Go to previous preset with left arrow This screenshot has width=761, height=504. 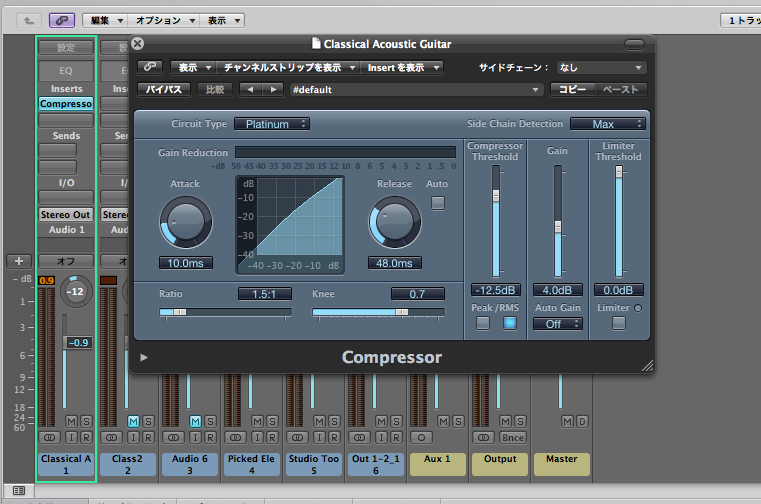[250, 89]
